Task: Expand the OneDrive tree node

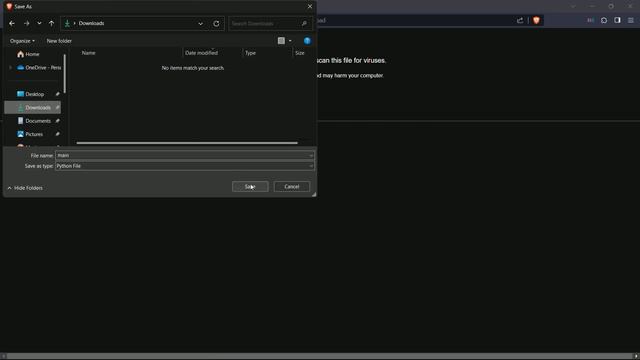Action: (x=11, y=68)
